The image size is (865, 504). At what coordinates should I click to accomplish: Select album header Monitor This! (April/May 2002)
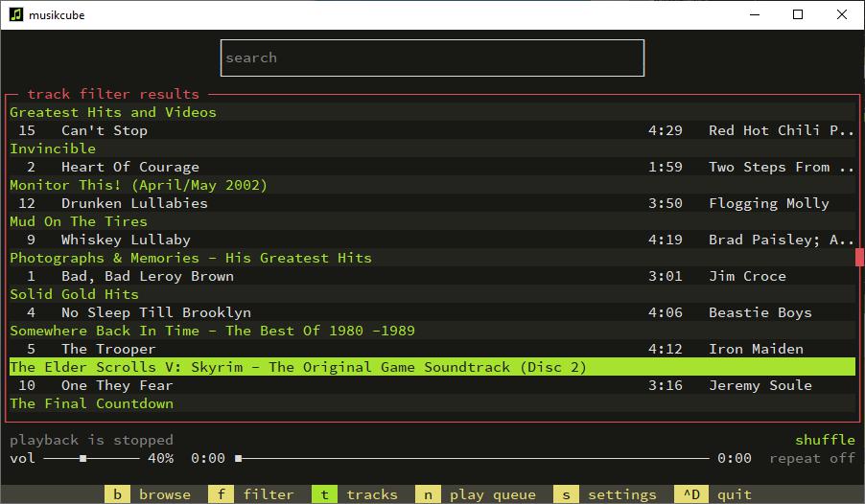point(432,185)
